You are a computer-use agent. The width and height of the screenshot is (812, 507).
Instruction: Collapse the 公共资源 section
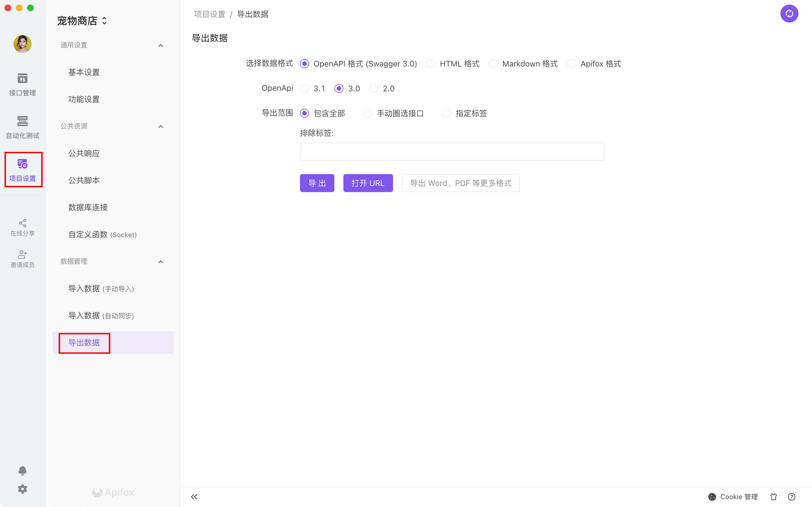(160, 126)
